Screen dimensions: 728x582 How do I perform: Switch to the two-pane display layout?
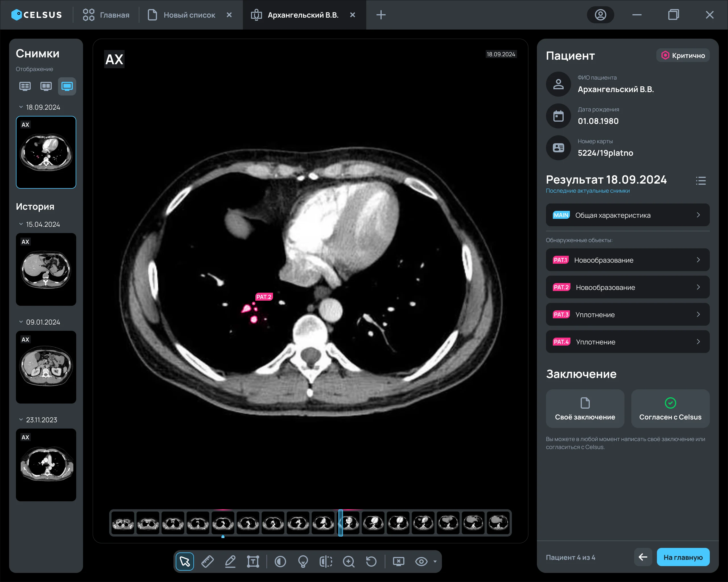coord(46,86)
